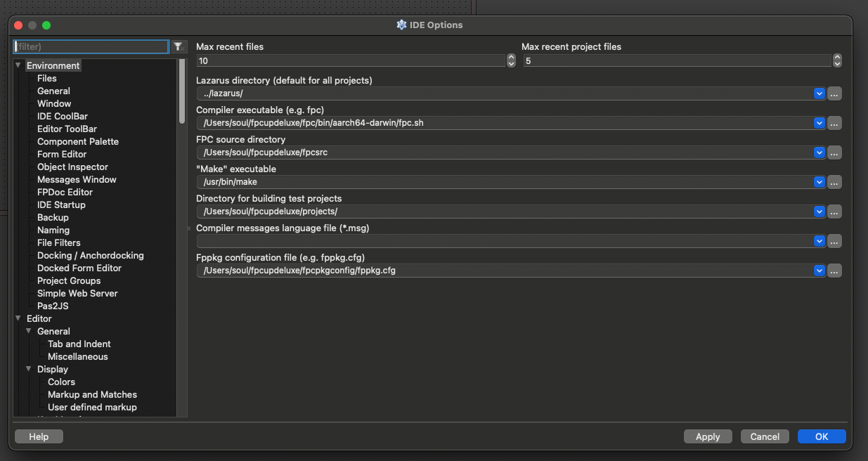Open the test projects directory dropdown
The width and height of the screenshot is (868, 461).
click(x=819, y=212)
